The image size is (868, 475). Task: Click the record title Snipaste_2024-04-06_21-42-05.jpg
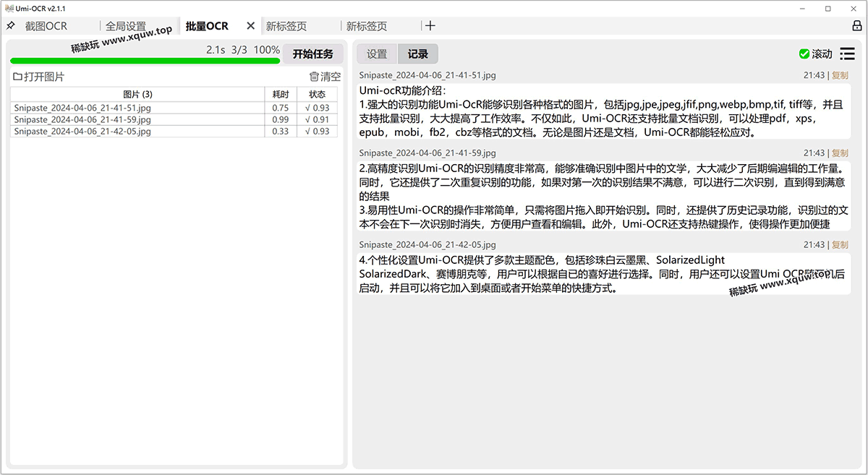click(x=427, y=245)
